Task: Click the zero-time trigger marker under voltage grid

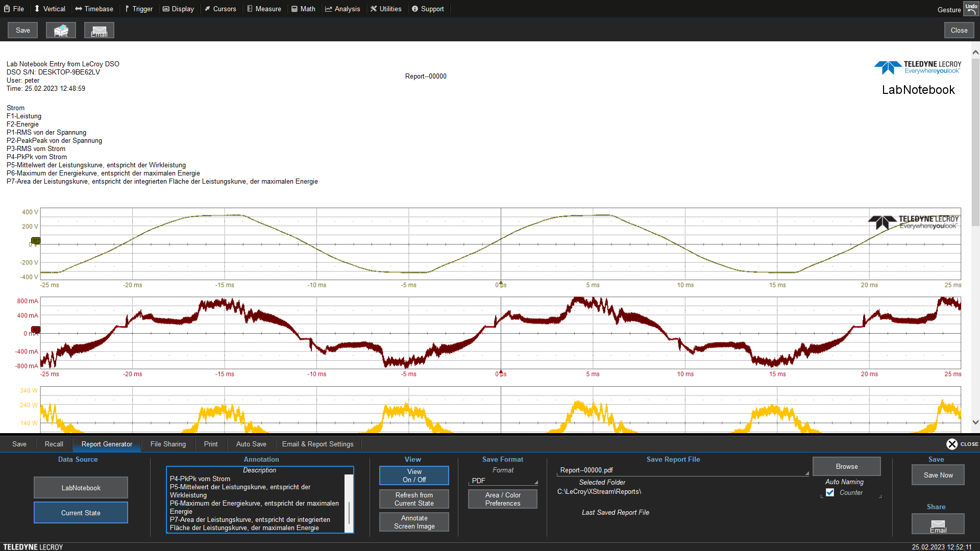Action: [501, 283]
